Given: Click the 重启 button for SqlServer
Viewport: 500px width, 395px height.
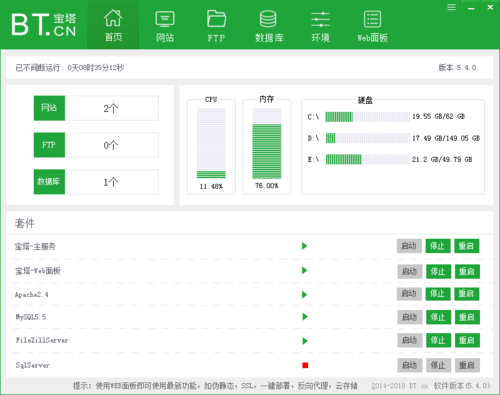Looking at the screenshot, I should click(467, 365).
